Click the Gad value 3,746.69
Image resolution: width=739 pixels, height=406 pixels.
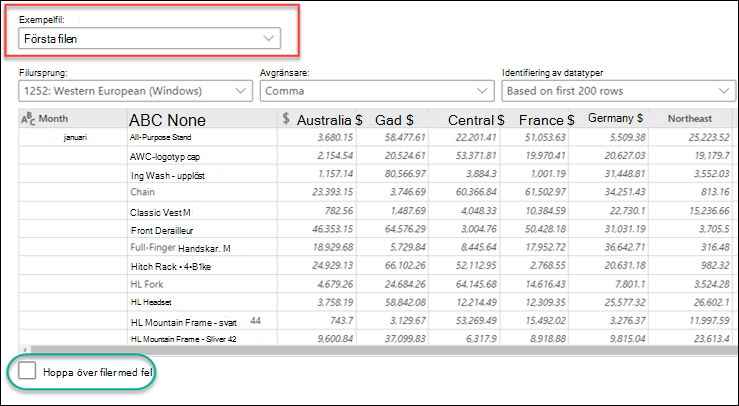tap(408, 192)
